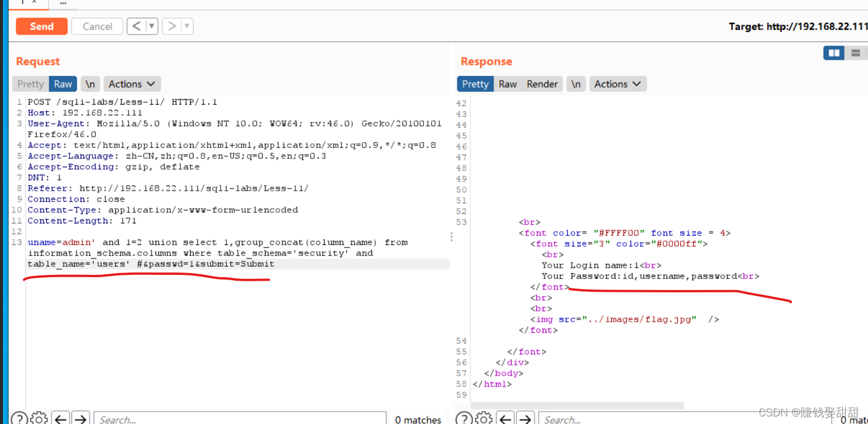Open the Request search settings gear

(x=39, y=419)
